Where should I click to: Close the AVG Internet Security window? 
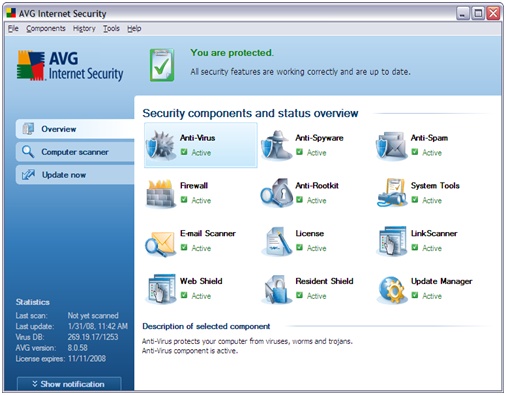[x=493, y=13]
